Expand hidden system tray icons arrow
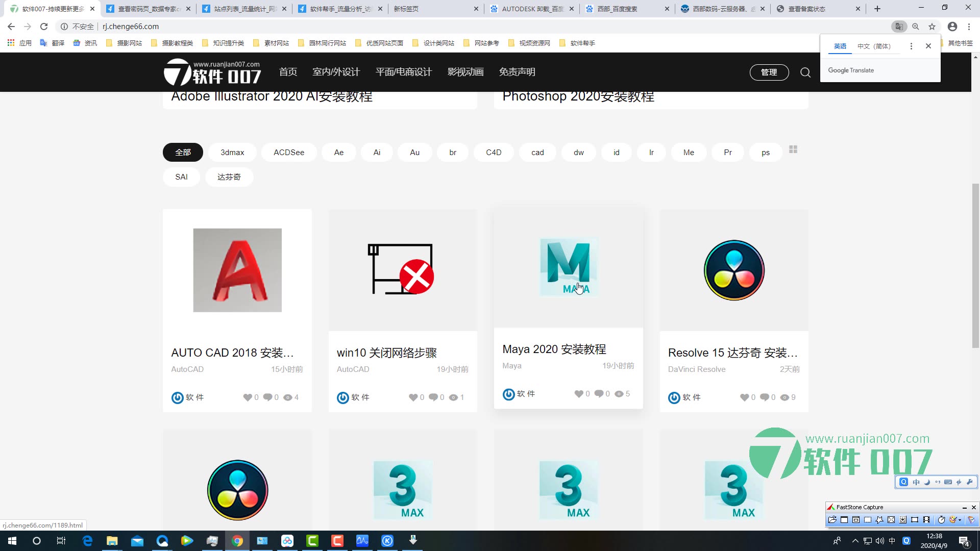Image resolution: width=980 pixels, height=551 pixels. 855,541
